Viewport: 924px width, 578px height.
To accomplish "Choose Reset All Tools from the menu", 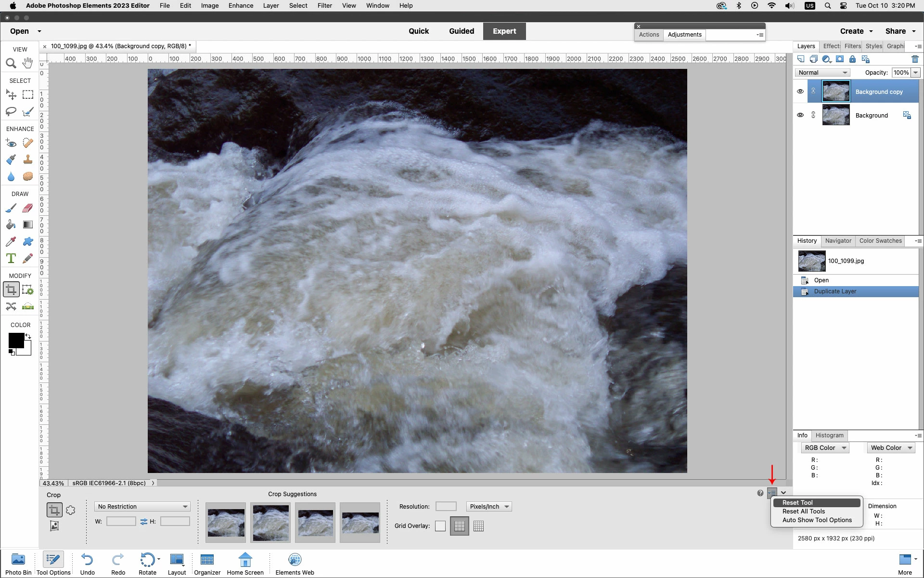I will click(803, 512).
